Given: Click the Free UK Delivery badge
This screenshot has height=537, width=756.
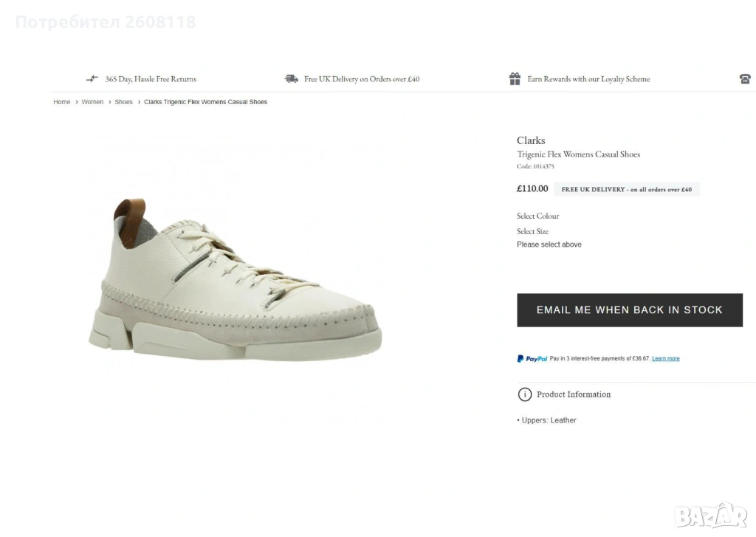Looking at the screenshot, I should pyautogui.click(x=626, y=190).
